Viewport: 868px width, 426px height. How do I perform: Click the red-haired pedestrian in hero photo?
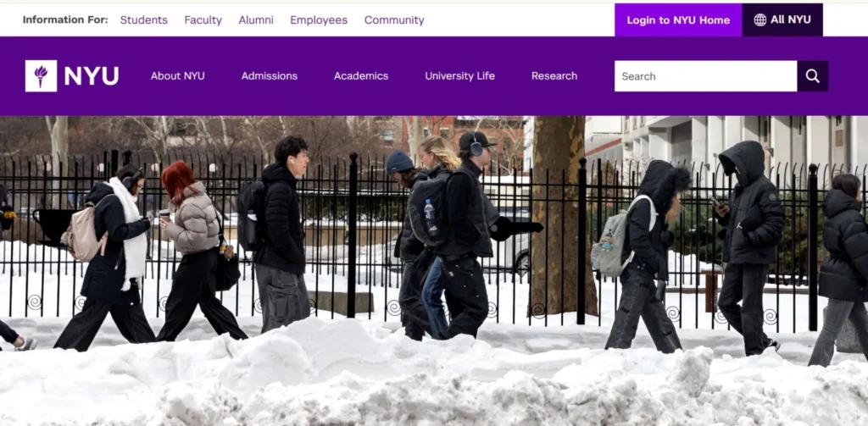(192, 246)
